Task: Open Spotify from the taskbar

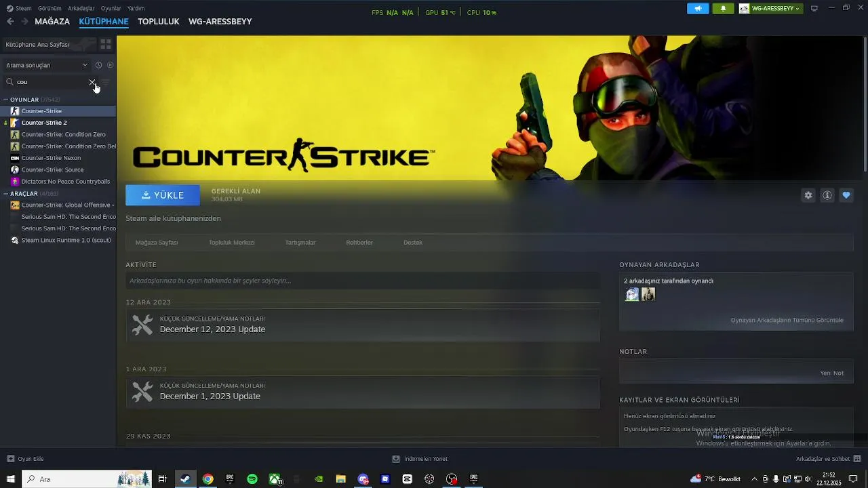Action: point(252,479)
